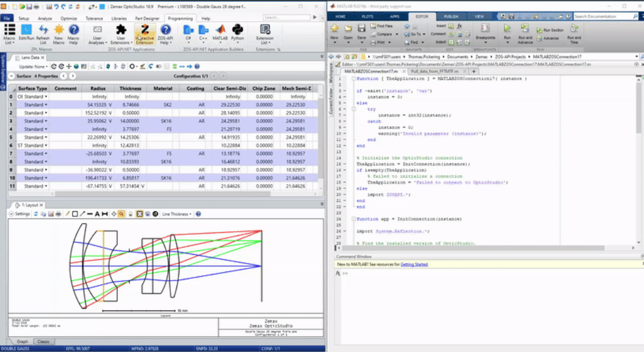This screenshot has width=644, height=352.
Task: Select the Pull_data_from_FFTMTF.m editor tab
Action: click(435, 71)
